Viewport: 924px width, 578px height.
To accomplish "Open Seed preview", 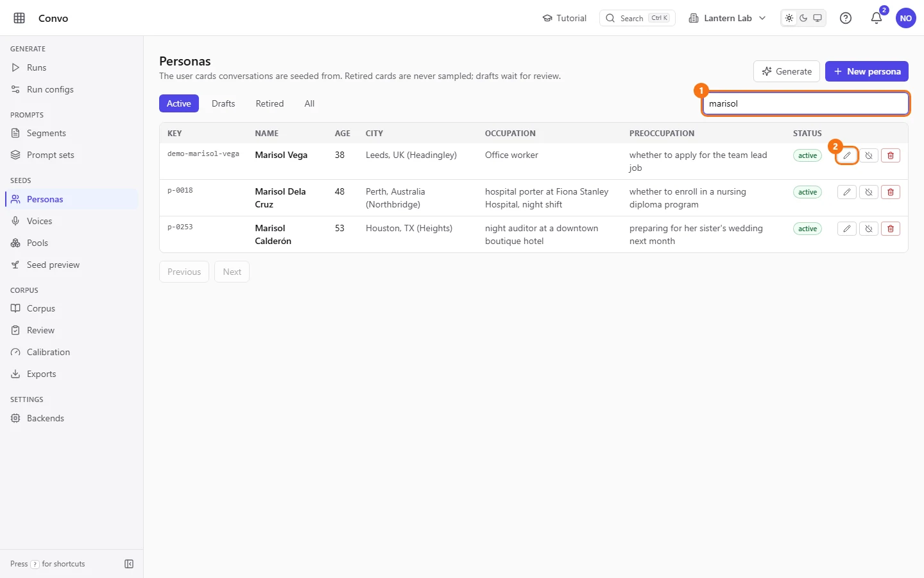I will pyautogui.click(x=71, y=265).
